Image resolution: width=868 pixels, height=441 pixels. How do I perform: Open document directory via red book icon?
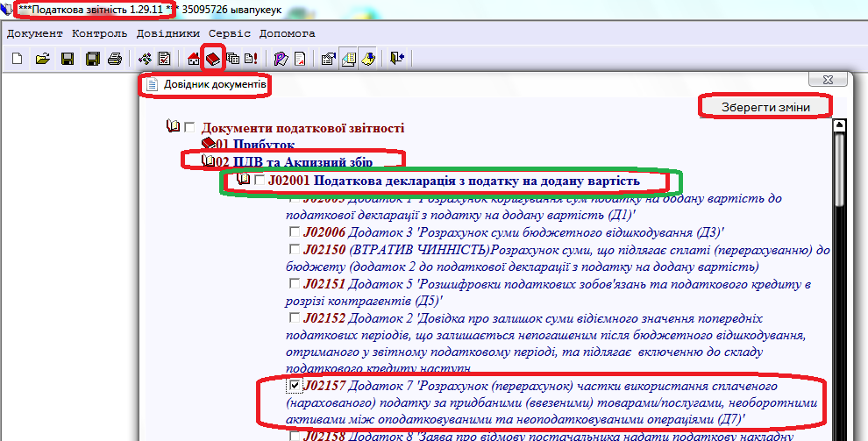(212, 59)
